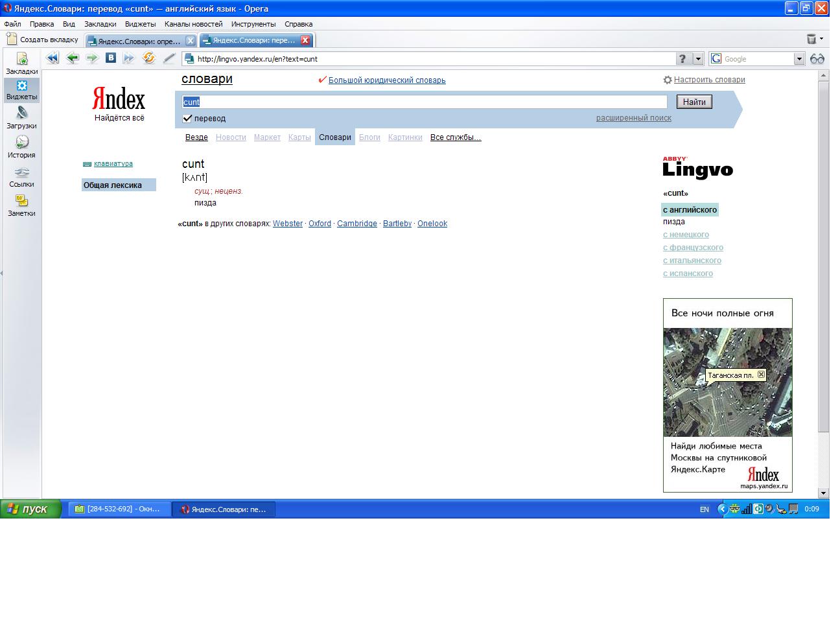Select the Маркет service tab
Screen dimensions: 840x630
(267, 137)
